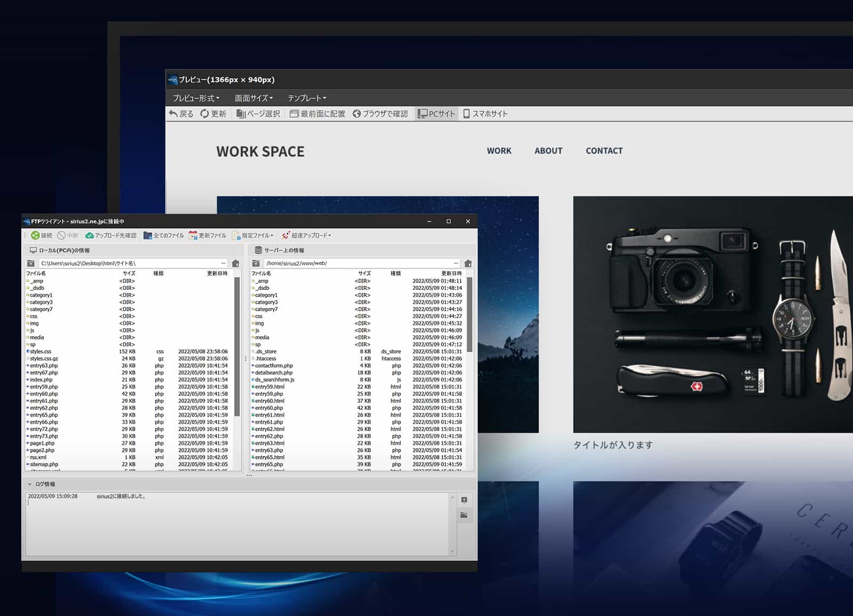Image resolution: width=853 pixels, height=616 pixels.
Task: Click the CONTACT navigation link
Action: point(604,151)
